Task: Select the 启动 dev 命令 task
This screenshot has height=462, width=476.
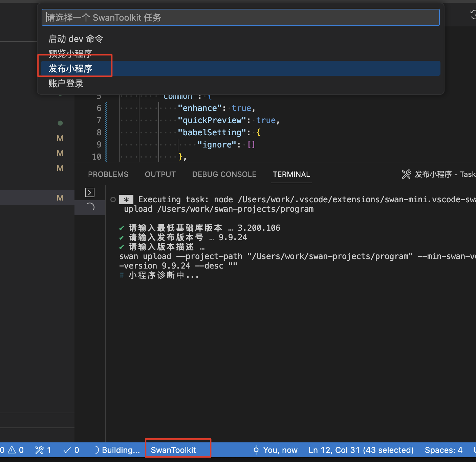Action: [76, 39]
